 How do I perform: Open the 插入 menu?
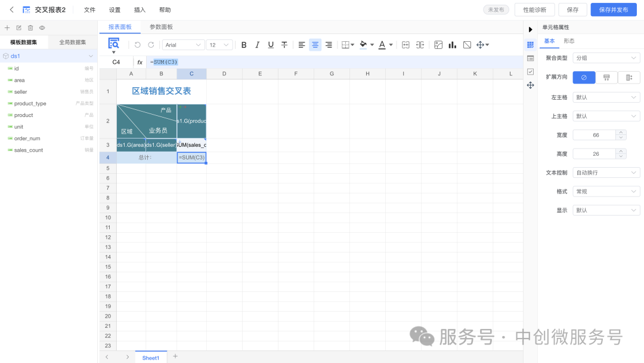click(140, 10)
